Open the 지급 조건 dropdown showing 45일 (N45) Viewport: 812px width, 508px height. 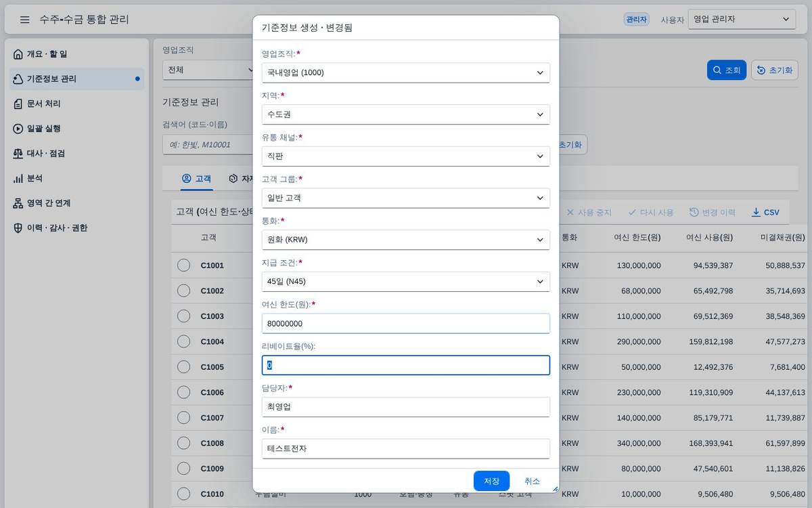[x=406, y=282]
